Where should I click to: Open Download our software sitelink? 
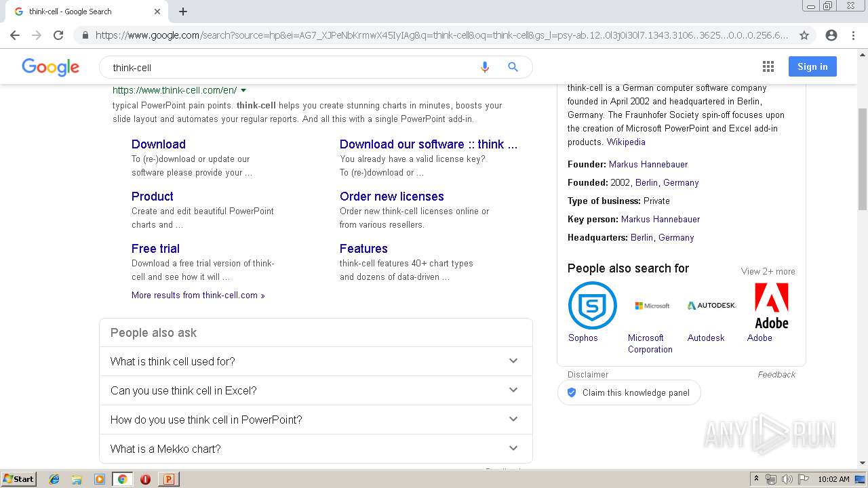point(429,144)
